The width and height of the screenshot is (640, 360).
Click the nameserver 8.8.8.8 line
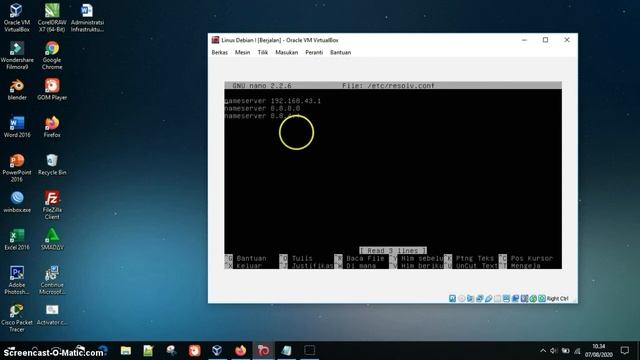click(262, 109)
